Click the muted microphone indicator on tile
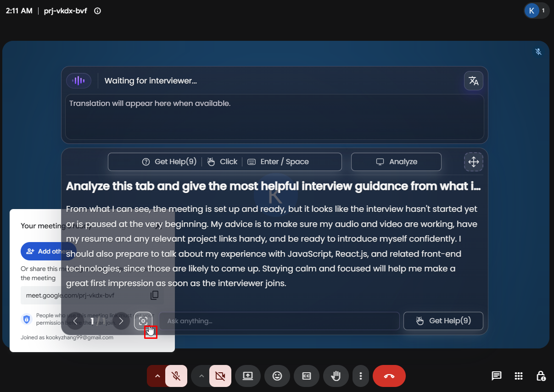The image size is (554, 392). tap(539, 52)
